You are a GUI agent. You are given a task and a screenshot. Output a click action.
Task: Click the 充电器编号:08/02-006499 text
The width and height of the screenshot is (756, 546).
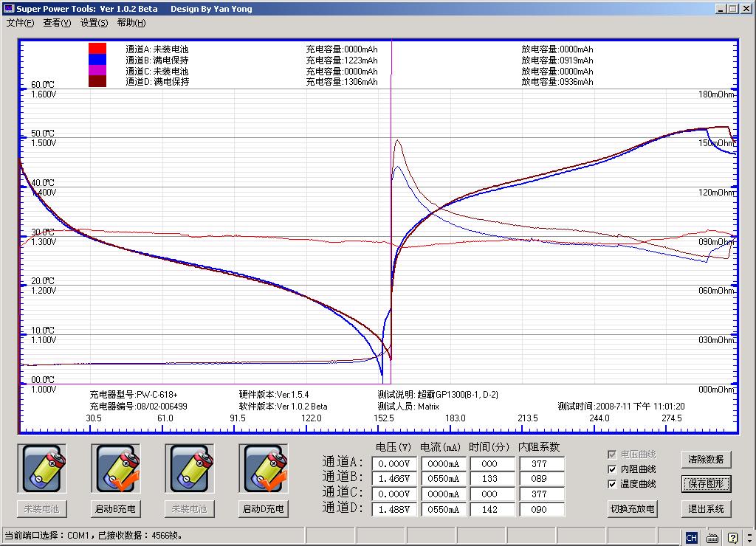138,407
